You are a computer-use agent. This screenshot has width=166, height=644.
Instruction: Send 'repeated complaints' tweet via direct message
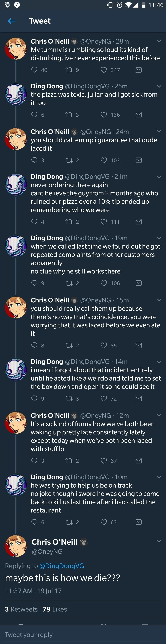(x=138, y=283)
